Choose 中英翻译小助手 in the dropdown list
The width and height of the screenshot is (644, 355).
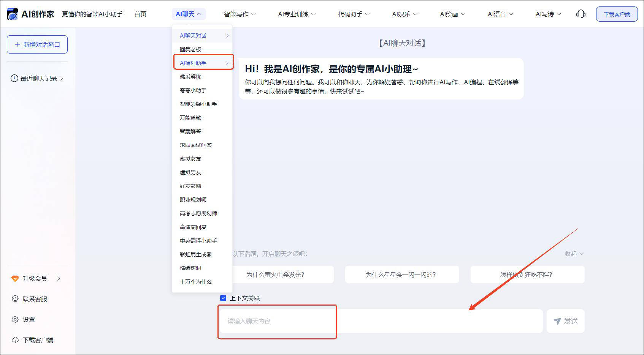click(198, 241)
